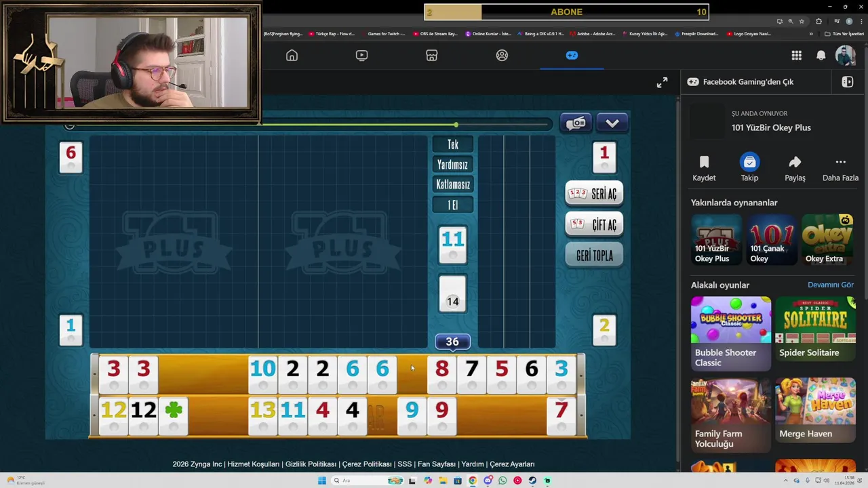
Task: Click the opponent's discarded red 6 tile
Action: (71, 157)
